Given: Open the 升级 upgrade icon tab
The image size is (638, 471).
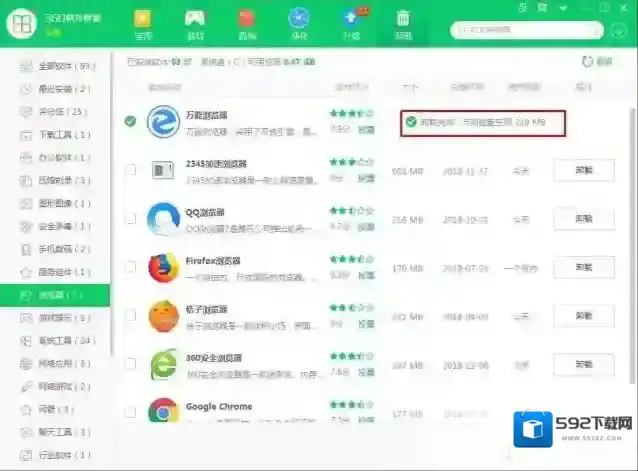Looking at the screenshot, I should point(350,23).
